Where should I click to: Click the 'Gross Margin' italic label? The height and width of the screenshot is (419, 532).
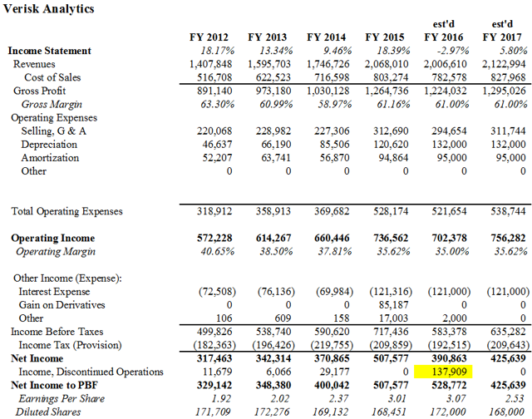pyautogui.click(x=52, y=104)
